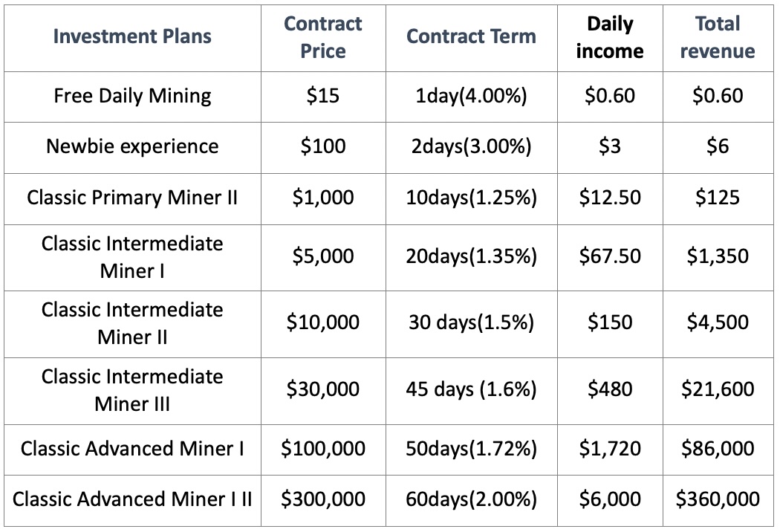This screenshot has width=780, height=532.
Task: Select the Daily income header
Action: tap(610, 37)
